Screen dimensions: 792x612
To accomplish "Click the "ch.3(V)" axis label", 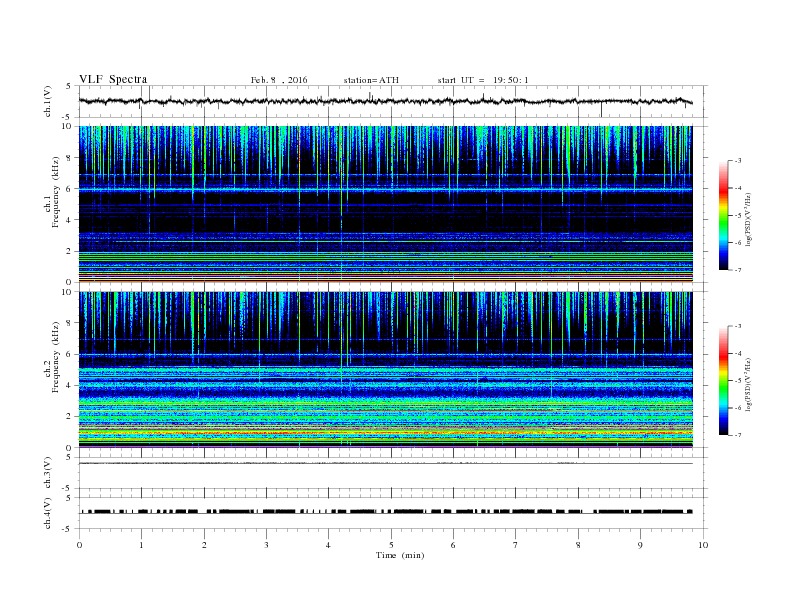I will point(48,473).
